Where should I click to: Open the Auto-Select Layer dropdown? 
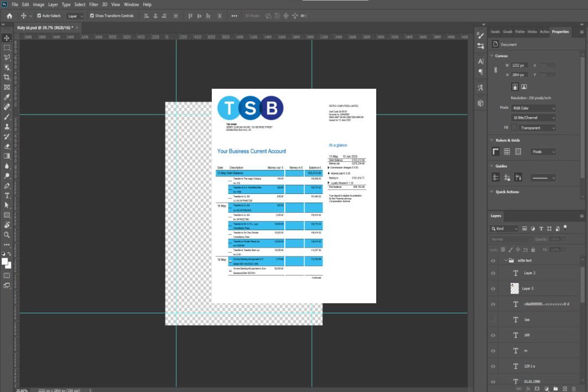[x=75, y=16]
